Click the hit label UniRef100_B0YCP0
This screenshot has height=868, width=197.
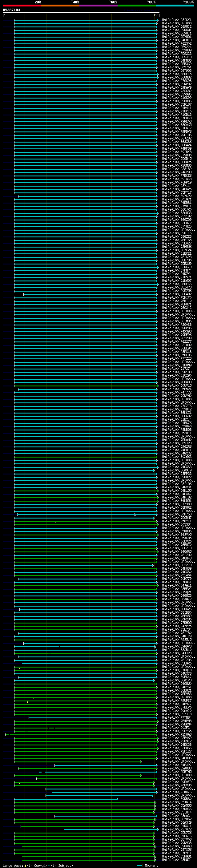pyautogui.click(x=177, y=196)
